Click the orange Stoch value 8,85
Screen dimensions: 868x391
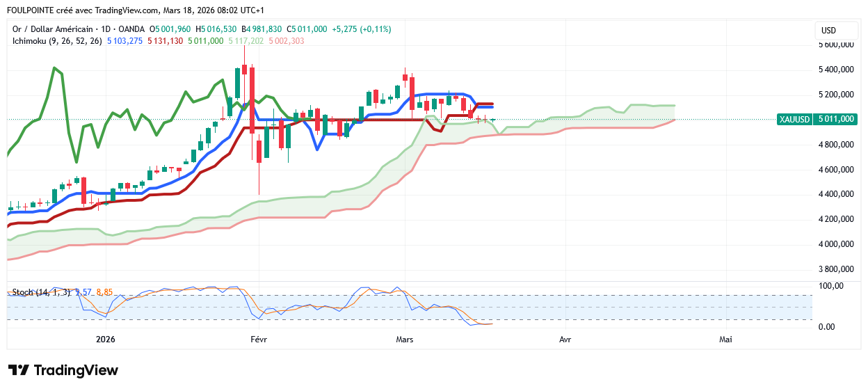point(105,292)
